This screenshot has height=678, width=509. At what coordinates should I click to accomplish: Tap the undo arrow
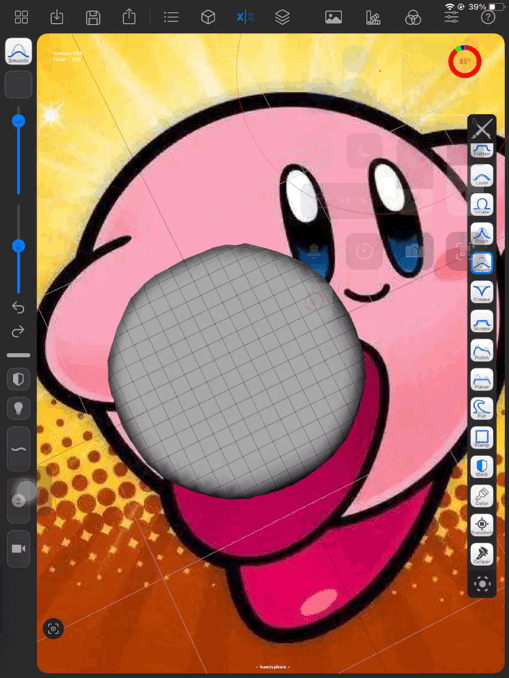(18, 307)
